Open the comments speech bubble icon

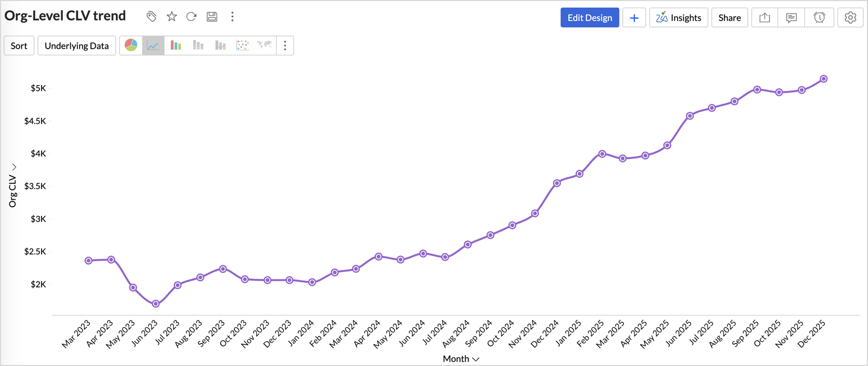792,18
